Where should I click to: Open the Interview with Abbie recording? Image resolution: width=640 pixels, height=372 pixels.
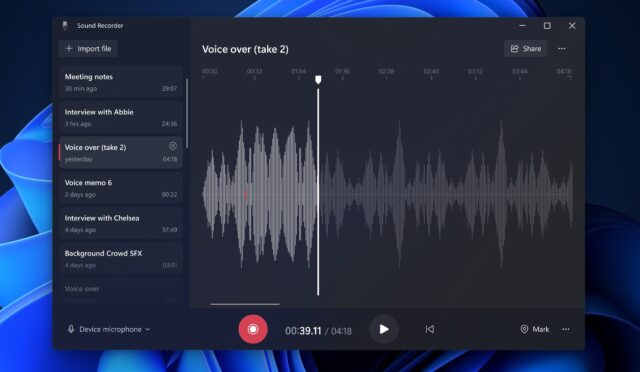121,118
